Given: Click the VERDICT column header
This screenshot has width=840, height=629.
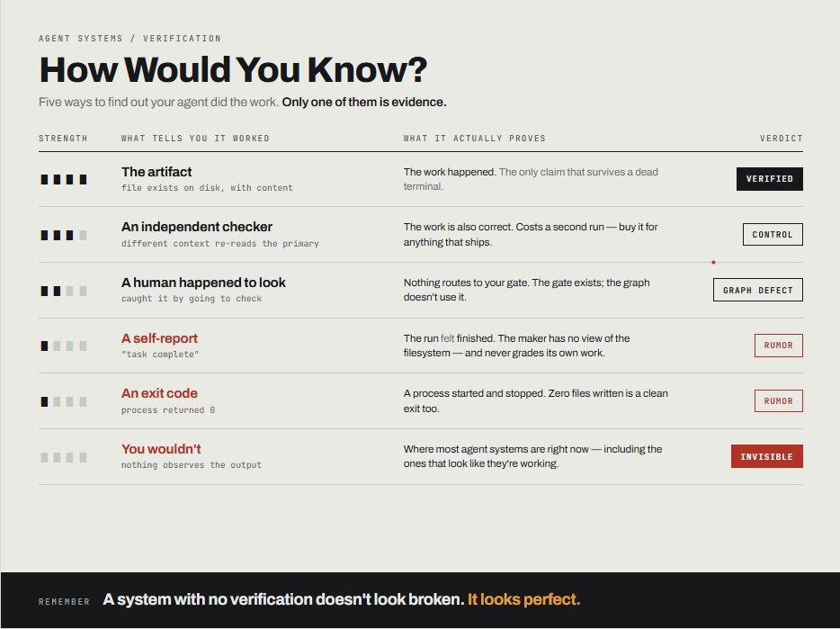Looking at the screenshot, I should pos(781,139).
